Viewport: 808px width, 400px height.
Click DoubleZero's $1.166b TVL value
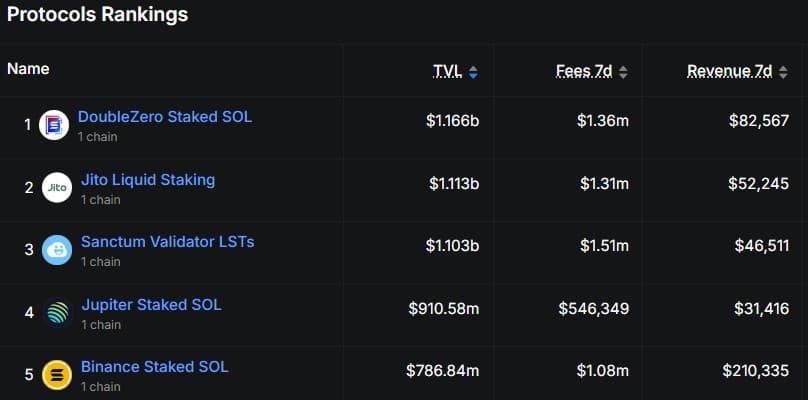coord(453,121)
